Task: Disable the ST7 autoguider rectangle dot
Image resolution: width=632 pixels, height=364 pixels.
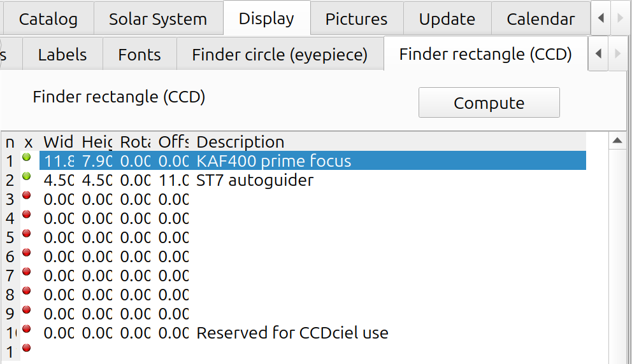Action: pos(27,176)
